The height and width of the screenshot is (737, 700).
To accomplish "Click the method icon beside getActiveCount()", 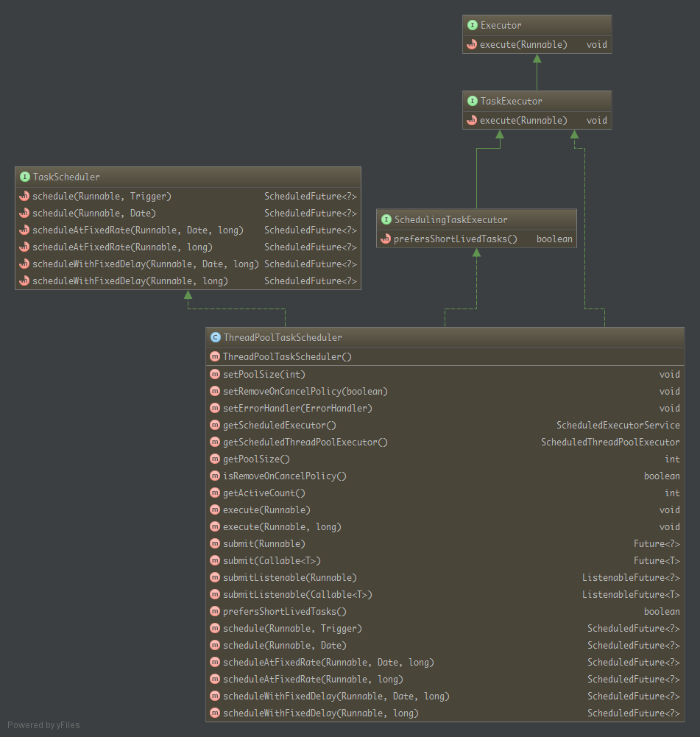I will click(215, 493).
